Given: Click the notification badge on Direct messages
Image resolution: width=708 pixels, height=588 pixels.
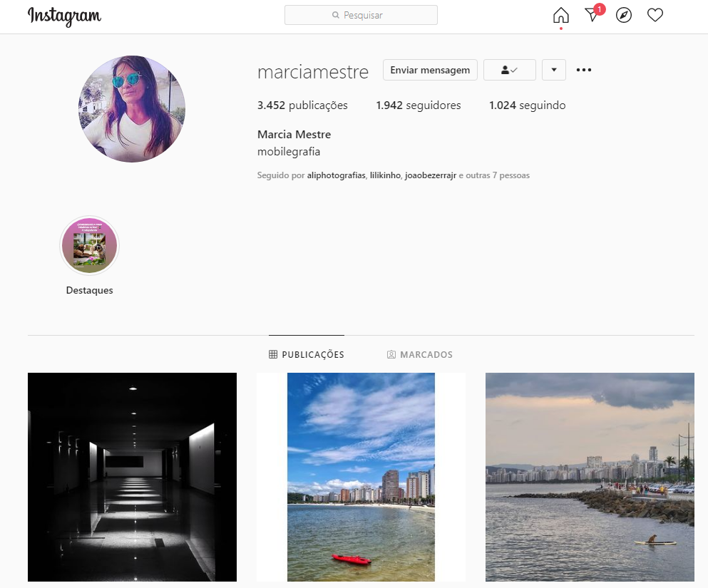Looking at the screenshot, I should click(599, 9).
